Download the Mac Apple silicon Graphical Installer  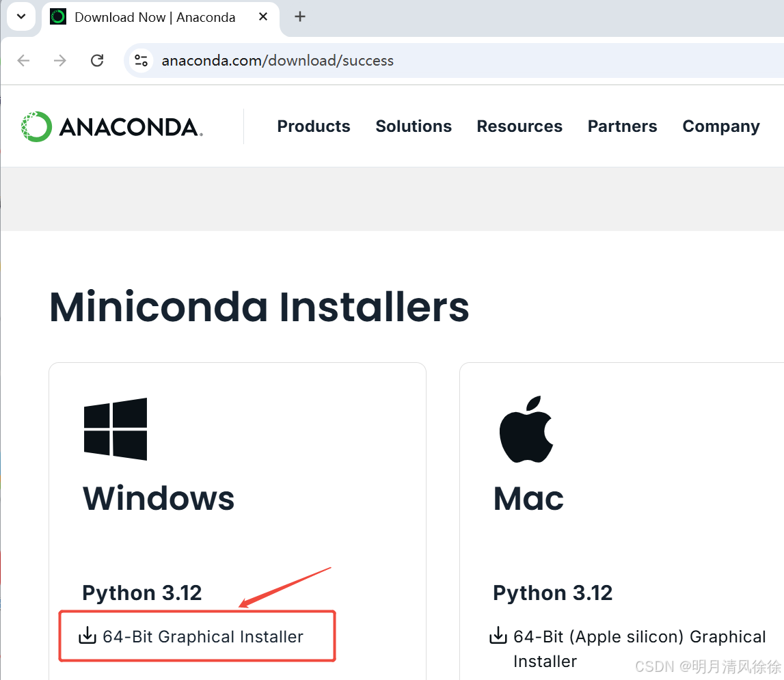click(640, 649)
